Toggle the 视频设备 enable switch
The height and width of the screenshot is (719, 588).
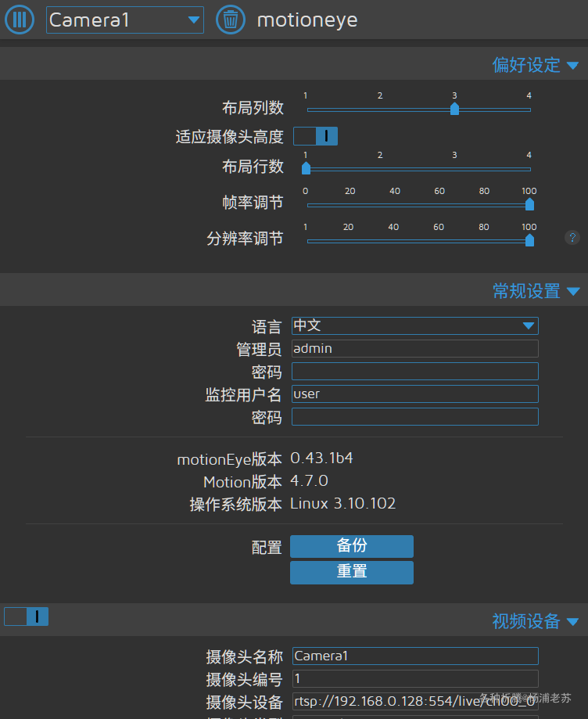pos(26,617)
